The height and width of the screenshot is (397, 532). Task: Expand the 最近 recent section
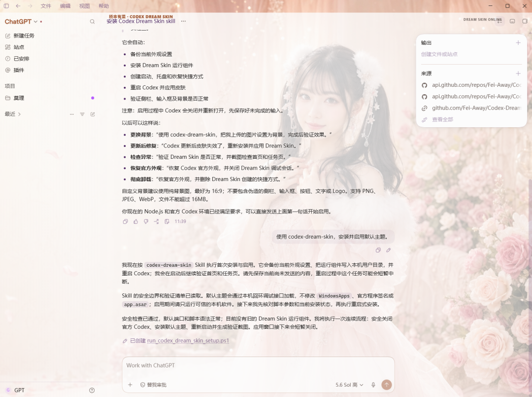12,114
